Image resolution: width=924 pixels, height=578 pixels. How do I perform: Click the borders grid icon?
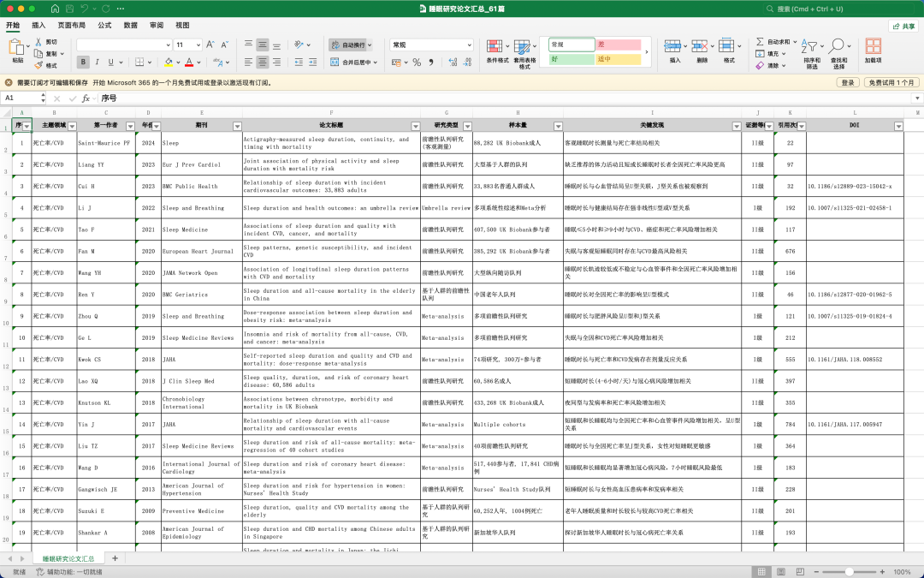click(x=139, y=62)
